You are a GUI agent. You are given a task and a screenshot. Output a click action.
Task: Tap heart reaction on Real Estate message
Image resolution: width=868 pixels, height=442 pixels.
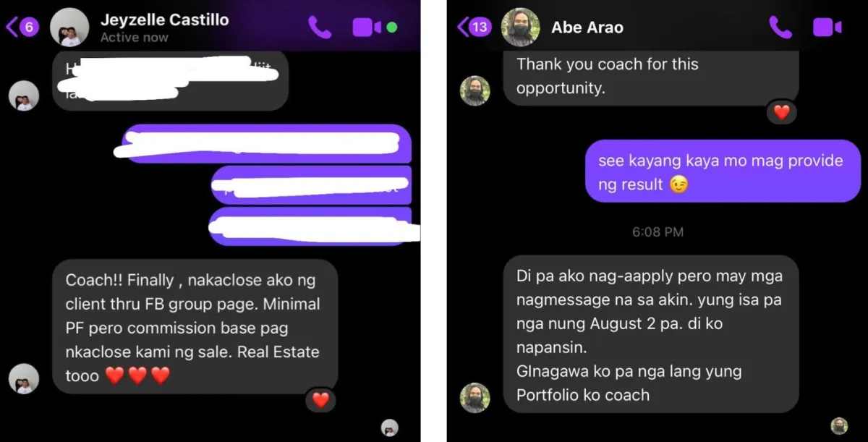point(320,399)
